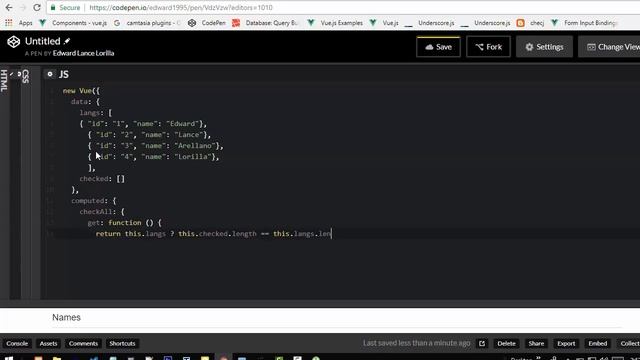Show keyboard Shortcuts
Screen dimensions: 640x360
(122, 344)
